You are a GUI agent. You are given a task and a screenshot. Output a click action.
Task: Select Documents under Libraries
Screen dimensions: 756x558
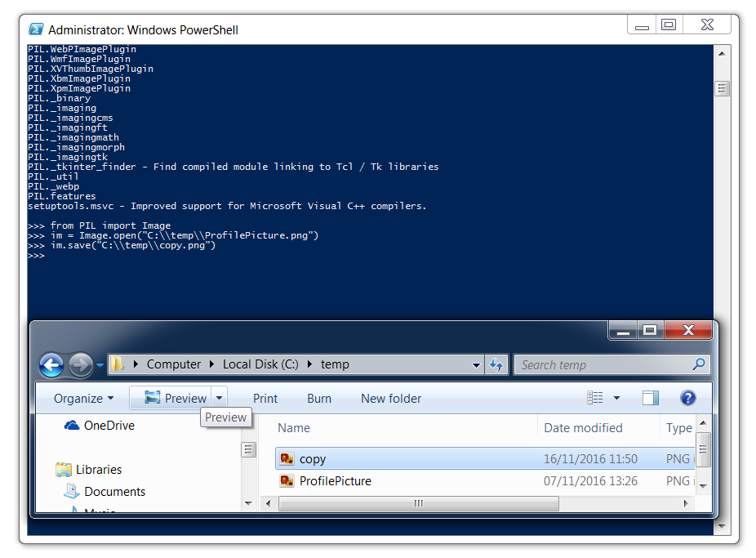[115, 492]
